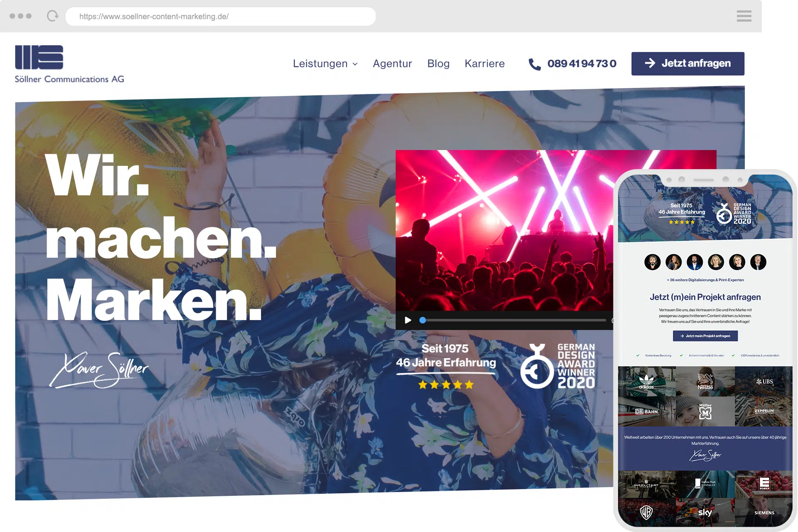Play the concert video

point(408,320)
